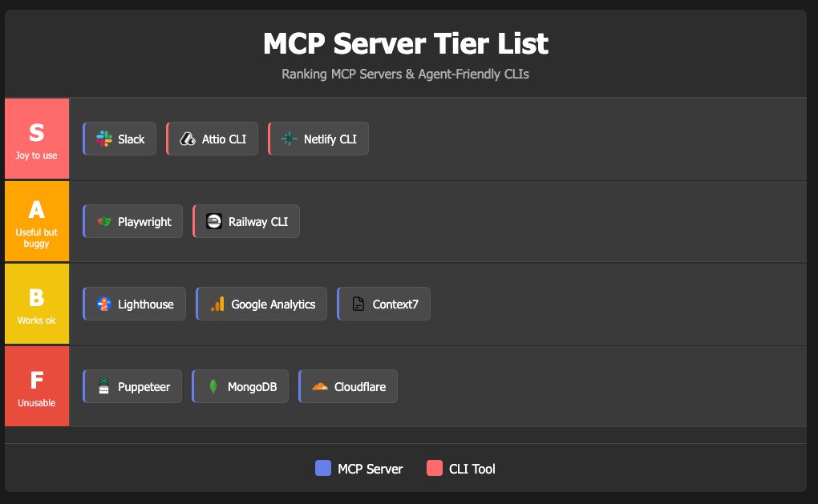Select the Cloudflare label text
The image size is (818, 504).
(x=360, y=387)
